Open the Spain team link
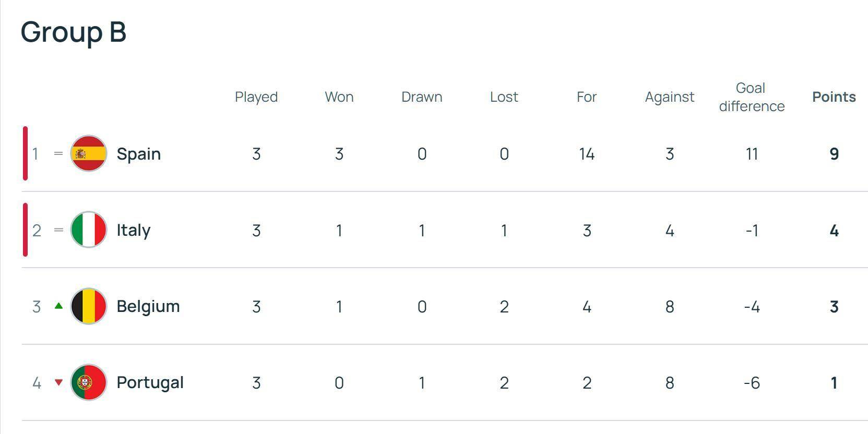The width and height of the screenshot is (868, 434). 138,154
